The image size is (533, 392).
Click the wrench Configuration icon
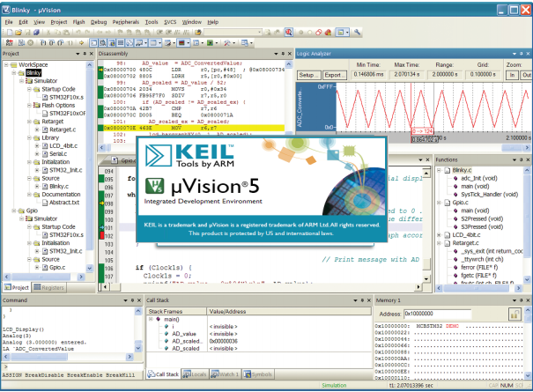[x=357, y=33]
